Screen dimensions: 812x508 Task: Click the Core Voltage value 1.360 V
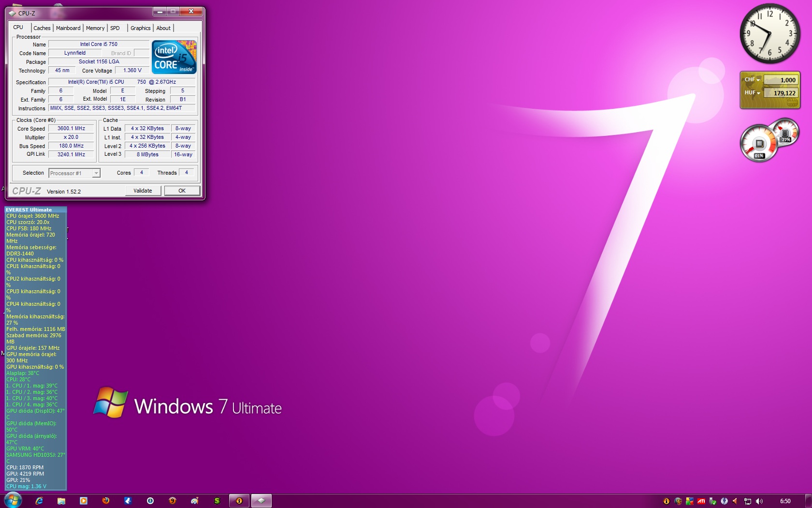coord(132,71)
